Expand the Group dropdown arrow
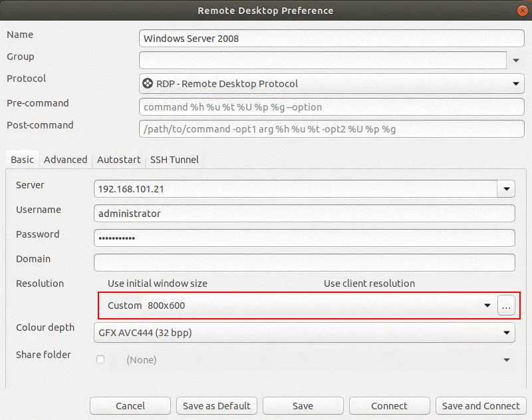 coord(516,61)
